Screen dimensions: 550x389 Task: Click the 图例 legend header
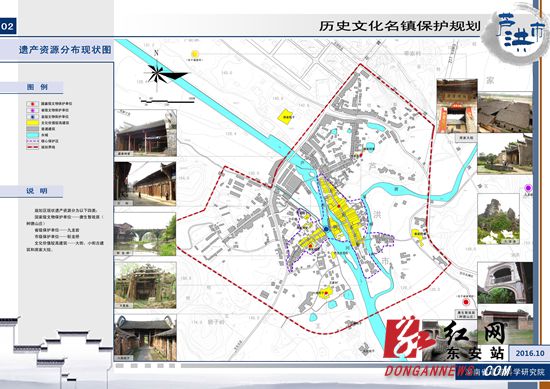click(x=37, y=87)
